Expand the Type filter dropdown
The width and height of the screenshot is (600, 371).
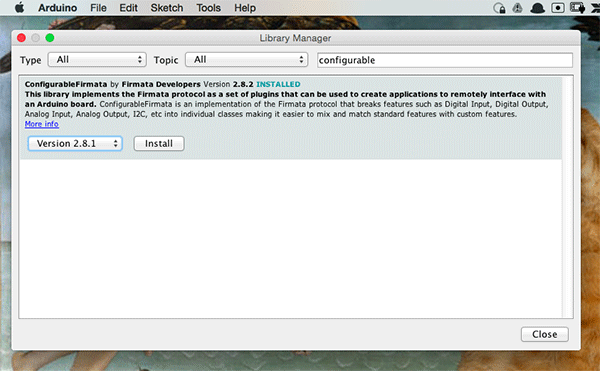click(x=97, y=60)
